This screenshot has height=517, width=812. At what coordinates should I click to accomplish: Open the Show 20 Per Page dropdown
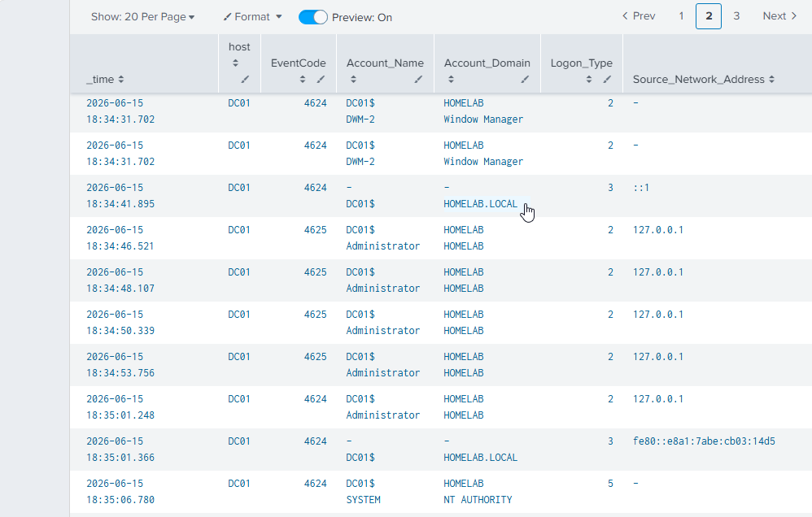coord(143,16)
